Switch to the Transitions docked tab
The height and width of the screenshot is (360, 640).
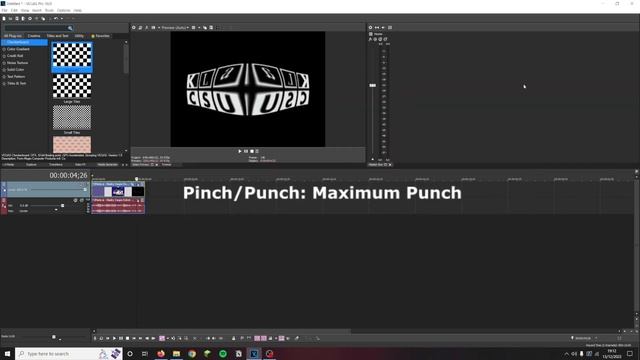coord(56,165)
